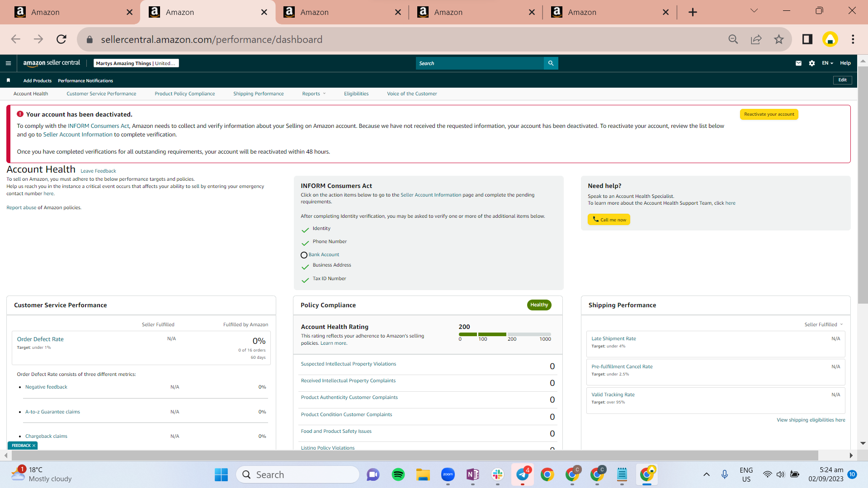Viewport: 868px width, 488px height.
Task: Open the Late Shipment Rate link
Action: (613, 338)
